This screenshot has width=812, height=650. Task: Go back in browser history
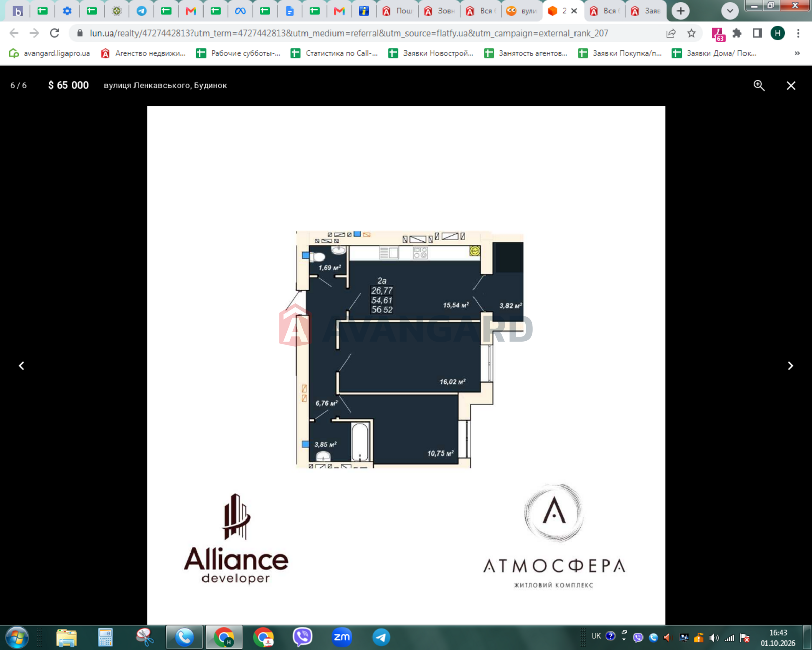click(14, 33)
